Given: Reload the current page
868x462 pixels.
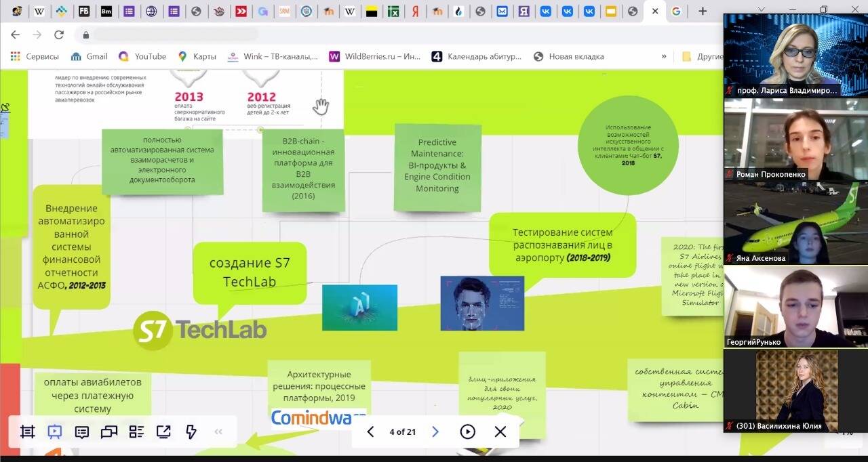Looking at the screenshot, I should coord(59,35).
